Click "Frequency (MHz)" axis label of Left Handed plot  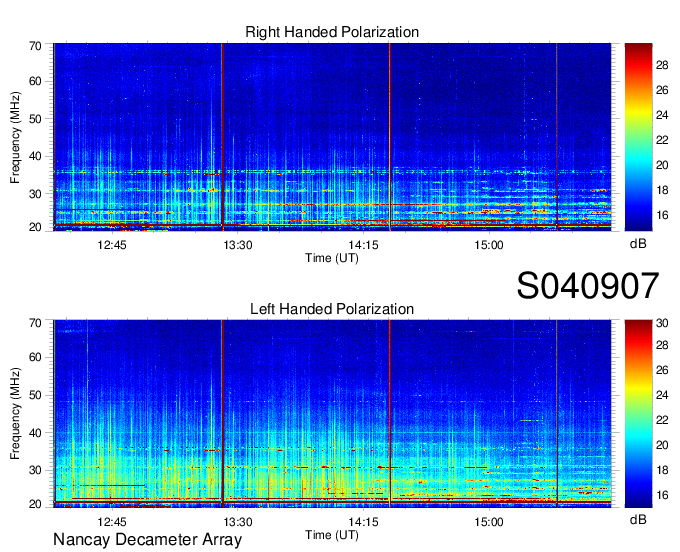tap(15, 414)
